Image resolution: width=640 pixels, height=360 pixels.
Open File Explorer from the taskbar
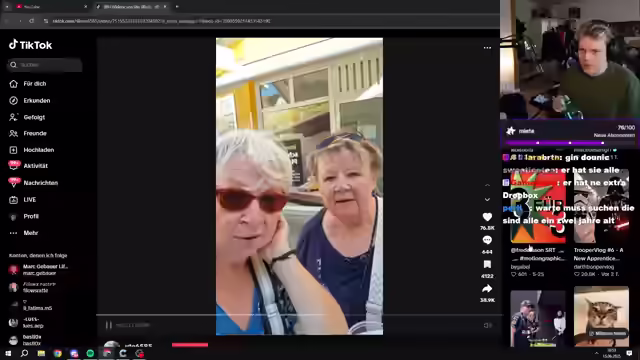[41, 353]
